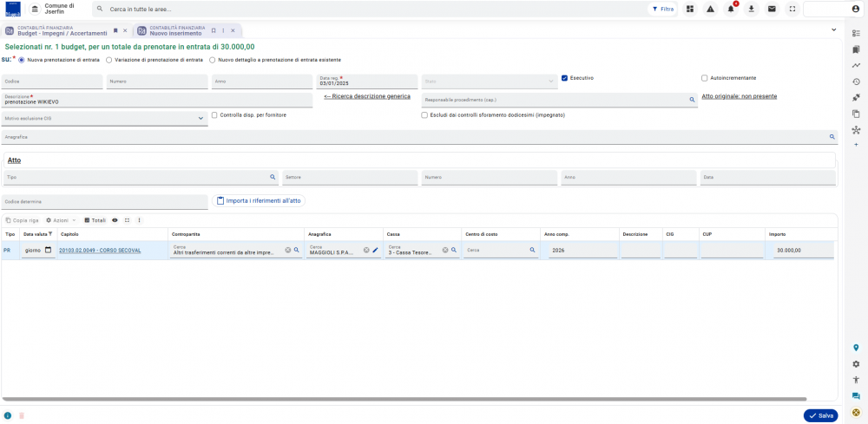Select Variazione di prenotazione di entrata option
Screen dimensions: 868x424
click(x=109, y=60)
